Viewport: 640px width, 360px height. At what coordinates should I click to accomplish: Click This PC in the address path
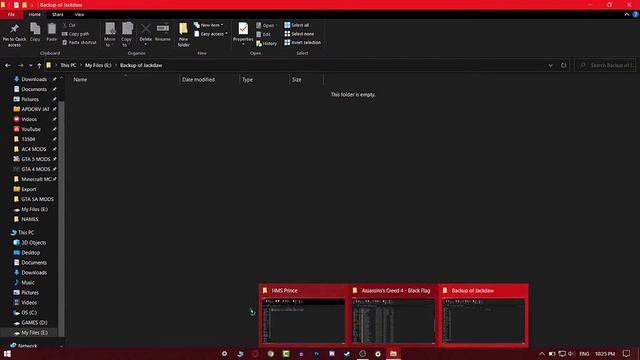[68, 65]
